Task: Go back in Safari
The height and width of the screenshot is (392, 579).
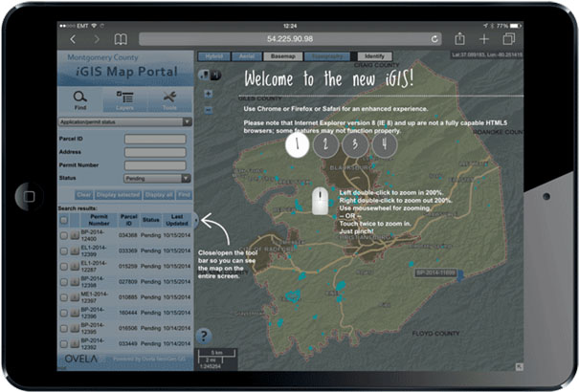Action: [x=73, y=39]
